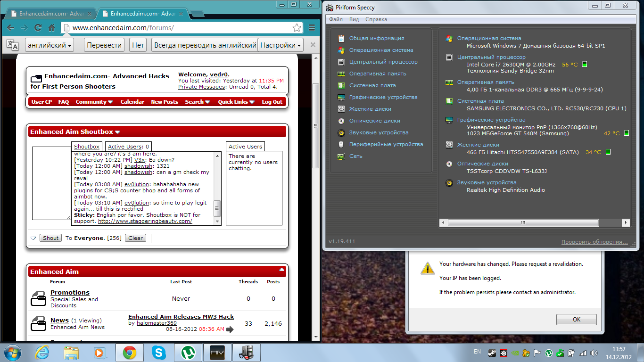Expand Community forum menu
The height and width of the screenshot is (362, 644).
[94, 102]
